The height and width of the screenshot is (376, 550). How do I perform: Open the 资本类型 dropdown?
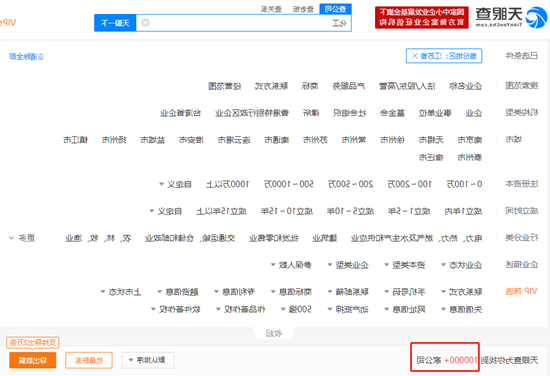click(405, 265)
